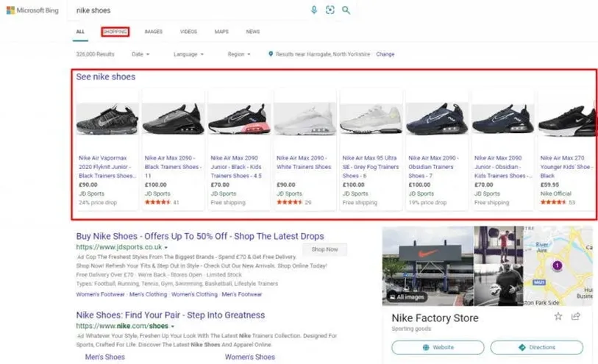Open Nike Air Max 2090 White Trainers image
Screen dimensions: 598x364
(x=305, y=119)
